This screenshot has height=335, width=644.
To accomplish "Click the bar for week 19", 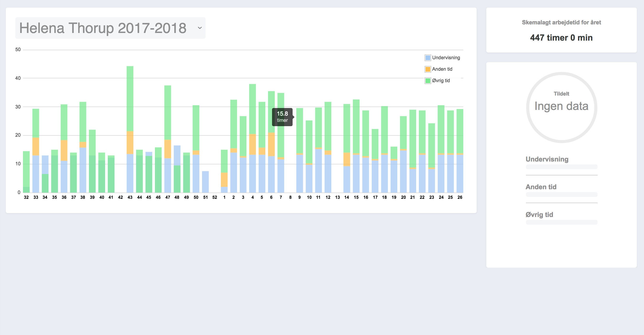I will point(394,170).
